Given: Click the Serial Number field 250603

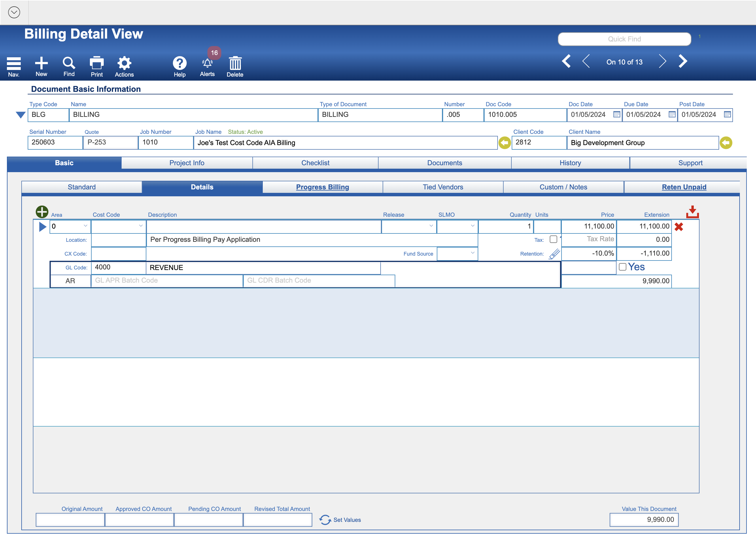Looking at the screenshot, I should [x=55, y=142].
